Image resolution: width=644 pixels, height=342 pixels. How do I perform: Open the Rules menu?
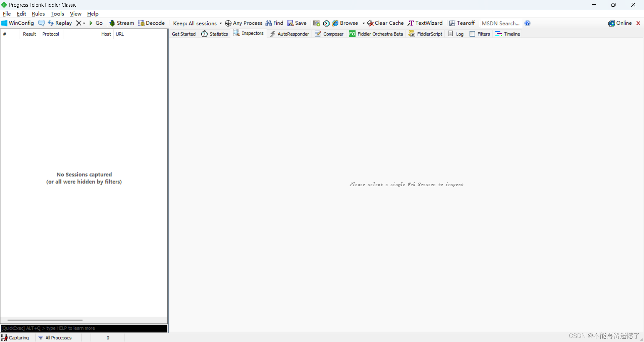pyautogui.click(x=38, y=14)
